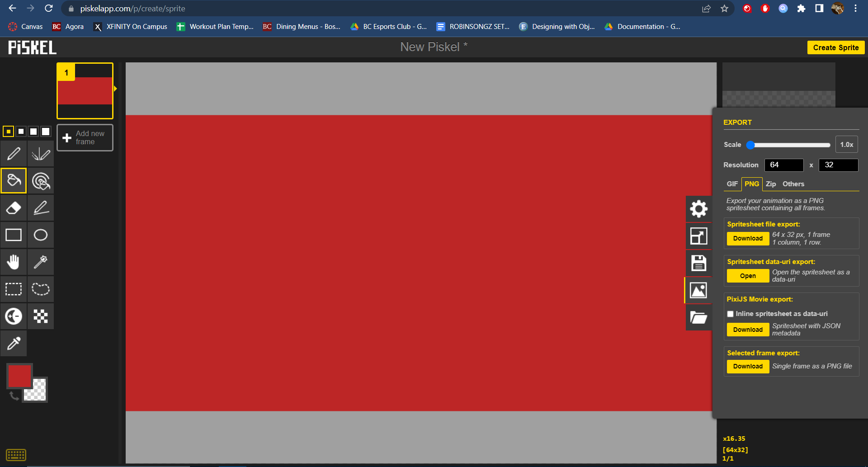Viewport: 868px width, 467px height.
Task: Switch to the Zip export tab
Action: 771,184
